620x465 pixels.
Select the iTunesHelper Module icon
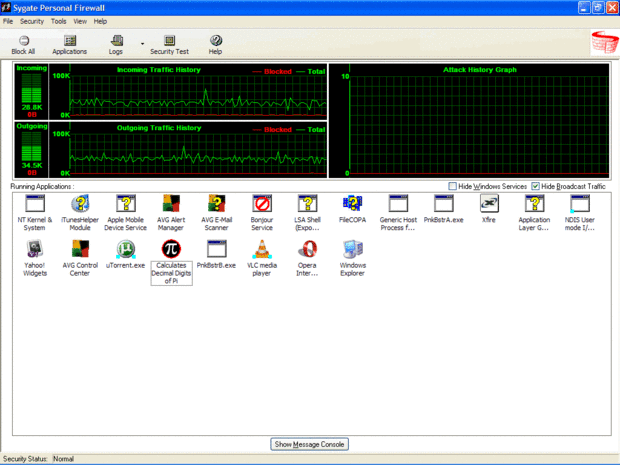click(x=80, y=204)
